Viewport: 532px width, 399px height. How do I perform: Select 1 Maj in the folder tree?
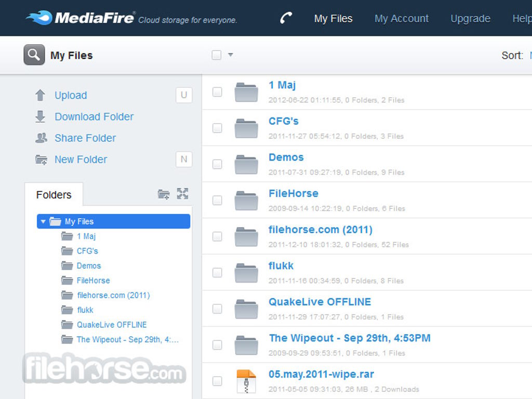tap(86, 236)
